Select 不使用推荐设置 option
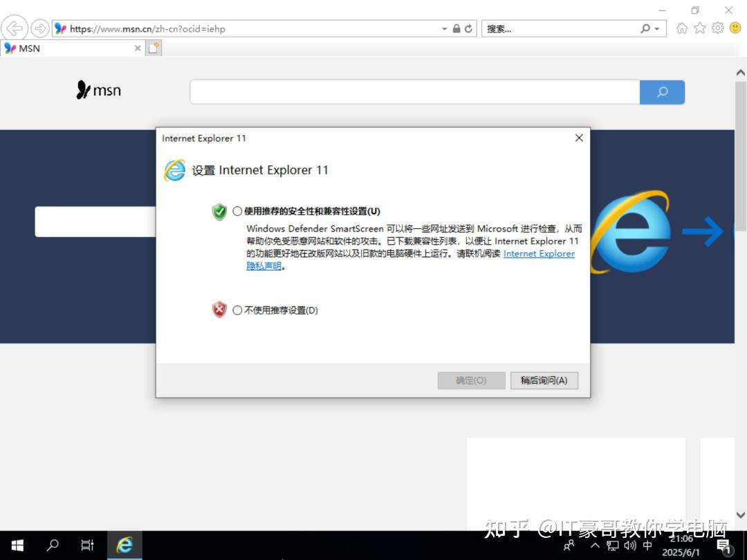Image resolution: width=747 pixels, height=560 pixels. point(237,310)
